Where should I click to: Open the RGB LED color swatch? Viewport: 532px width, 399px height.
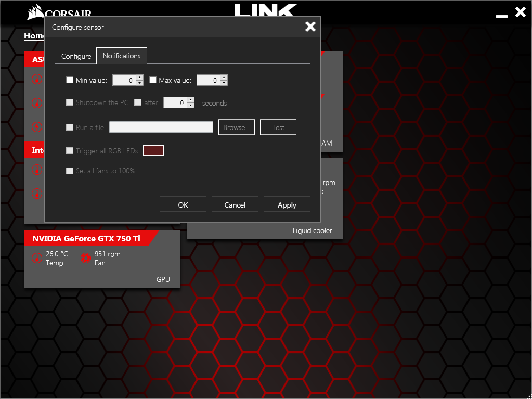(x=153, y=150)
